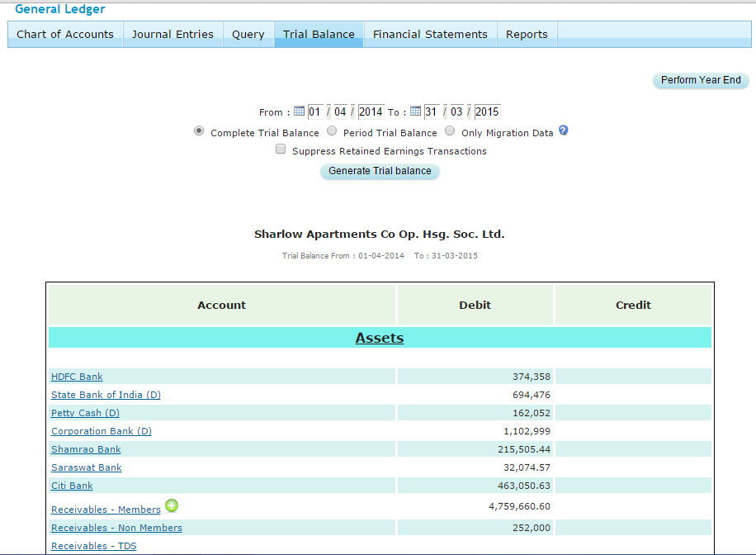Click the Debit column header

click(x=475, y=305)
